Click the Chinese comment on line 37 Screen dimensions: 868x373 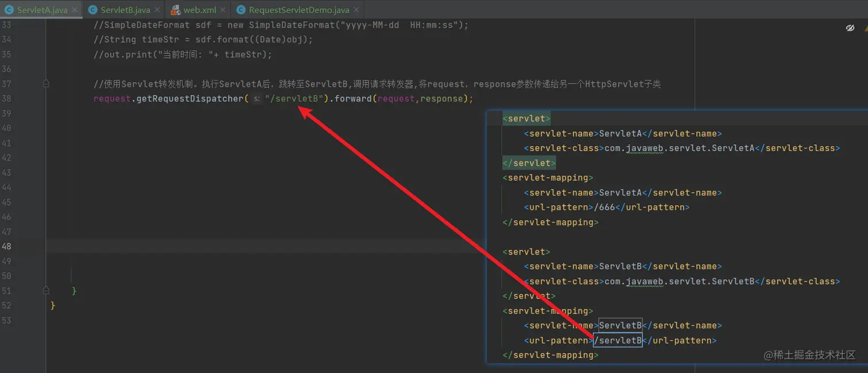[377, 84]
